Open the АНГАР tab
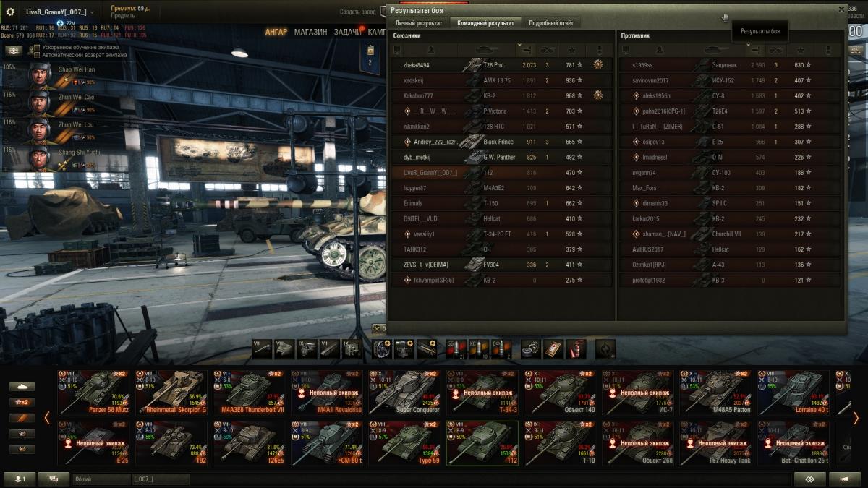This screenshot has width=868, height=488. [x=276, y=32]
